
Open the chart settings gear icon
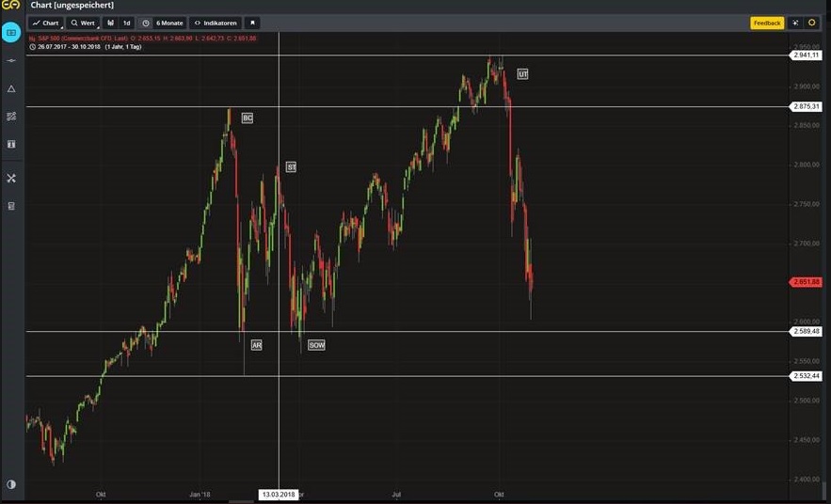[811, 23]
